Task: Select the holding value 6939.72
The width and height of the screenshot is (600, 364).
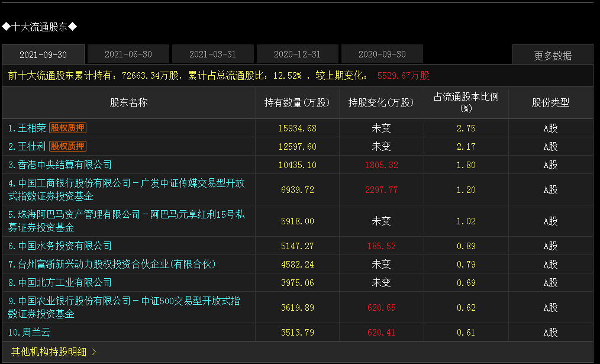Action: click(x=297, y=190)
